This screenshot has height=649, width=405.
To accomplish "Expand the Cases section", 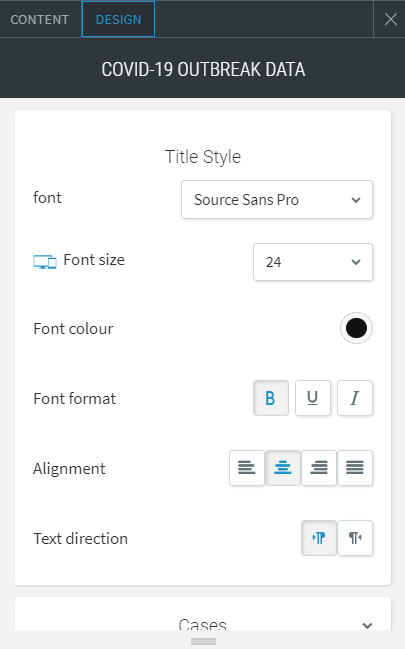I will pyautogui.click(x=203, y=621).
